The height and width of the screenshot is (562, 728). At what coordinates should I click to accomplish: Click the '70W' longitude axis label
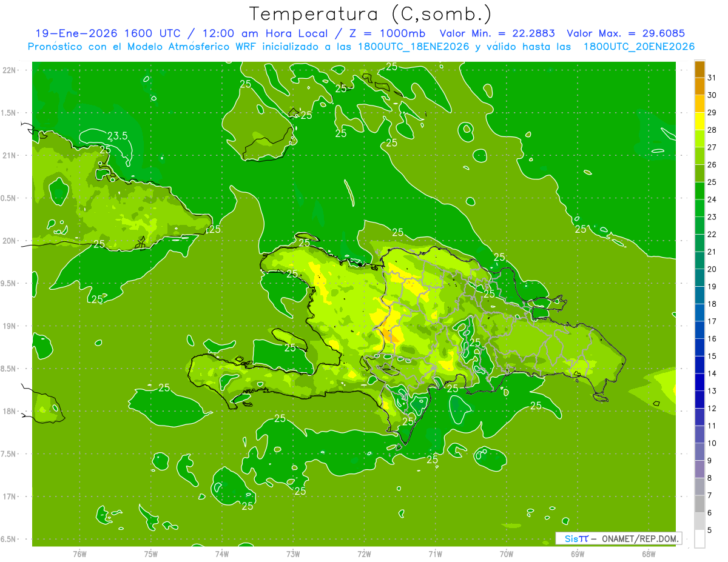point(507,554)
